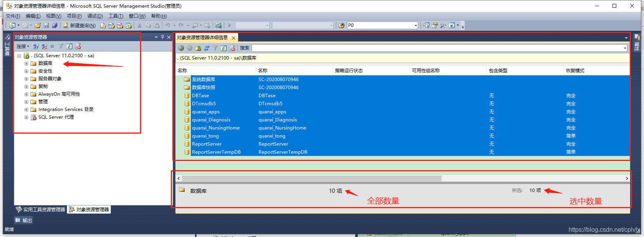644x237 pixels.
Task: Select the 系统数据库 folder row
Action: [x=402, y=80]
